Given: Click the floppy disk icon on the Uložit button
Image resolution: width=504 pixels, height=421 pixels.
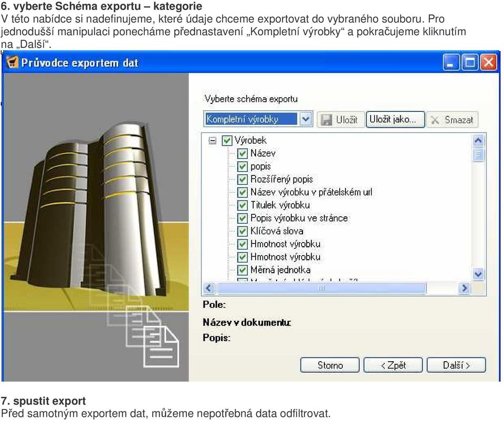Looking at the screenshot, I should point(326,120).
